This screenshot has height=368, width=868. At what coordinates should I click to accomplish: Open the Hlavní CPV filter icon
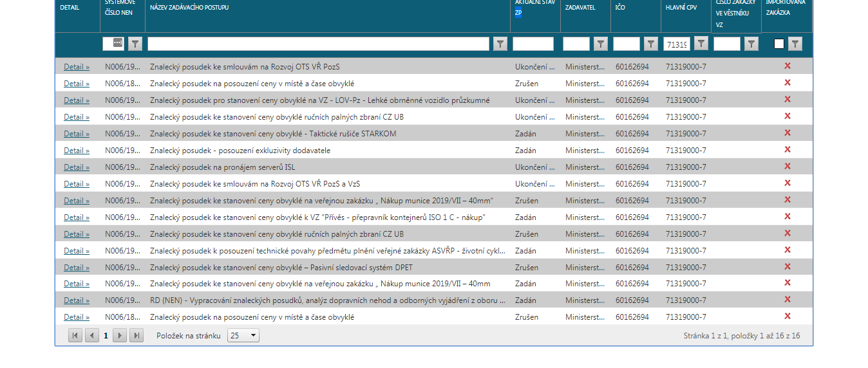(x=701, y=43)
